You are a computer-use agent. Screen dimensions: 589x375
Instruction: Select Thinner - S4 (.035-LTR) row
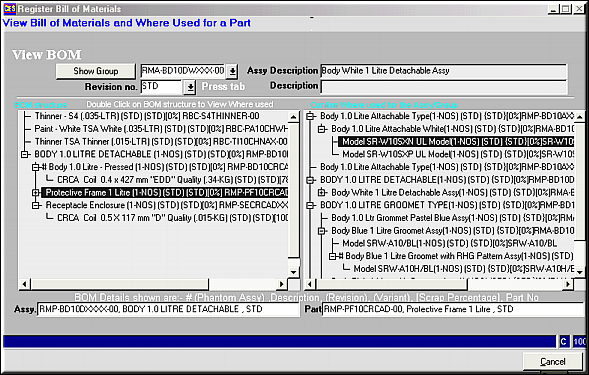point(147,116)
